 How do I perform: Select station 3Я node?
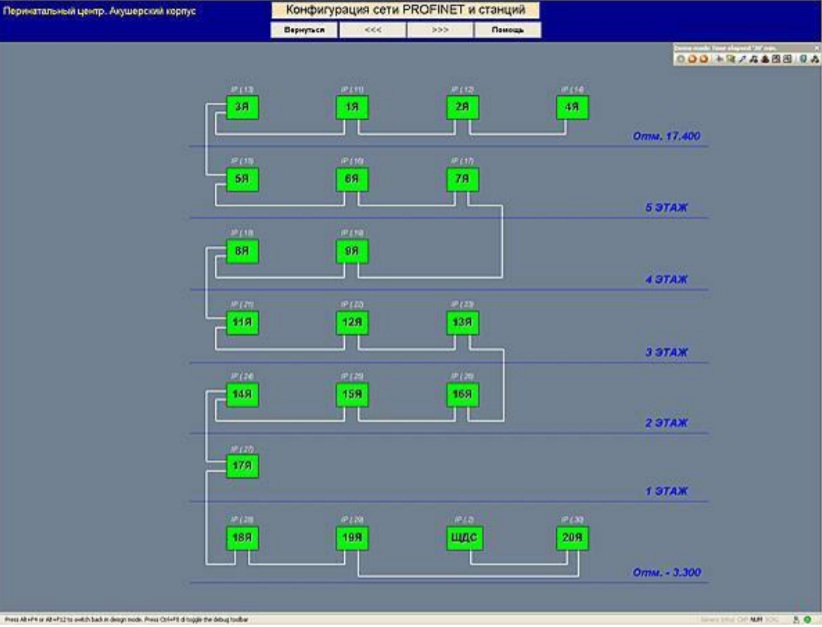(242, 107)
